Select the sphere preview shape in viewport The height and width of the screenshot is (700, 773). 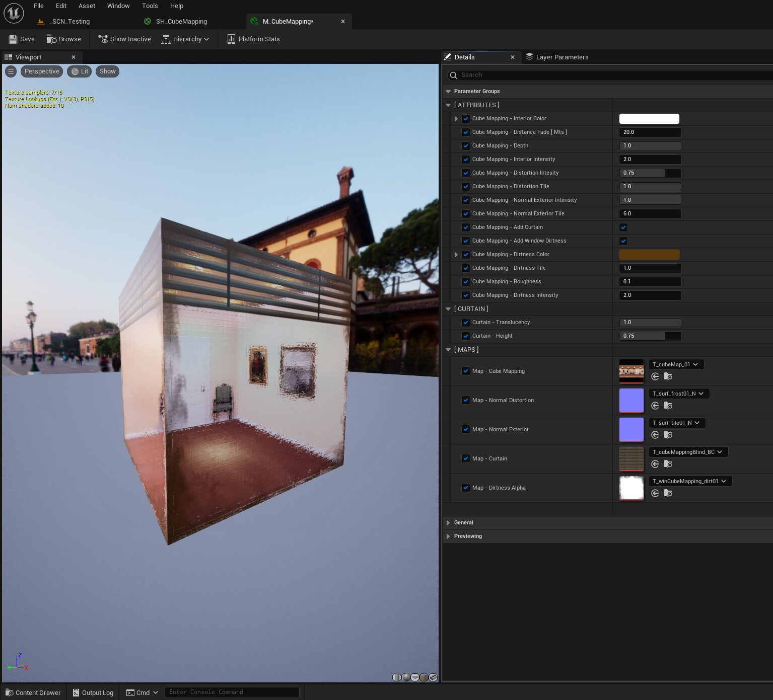(x=406, y=677)
